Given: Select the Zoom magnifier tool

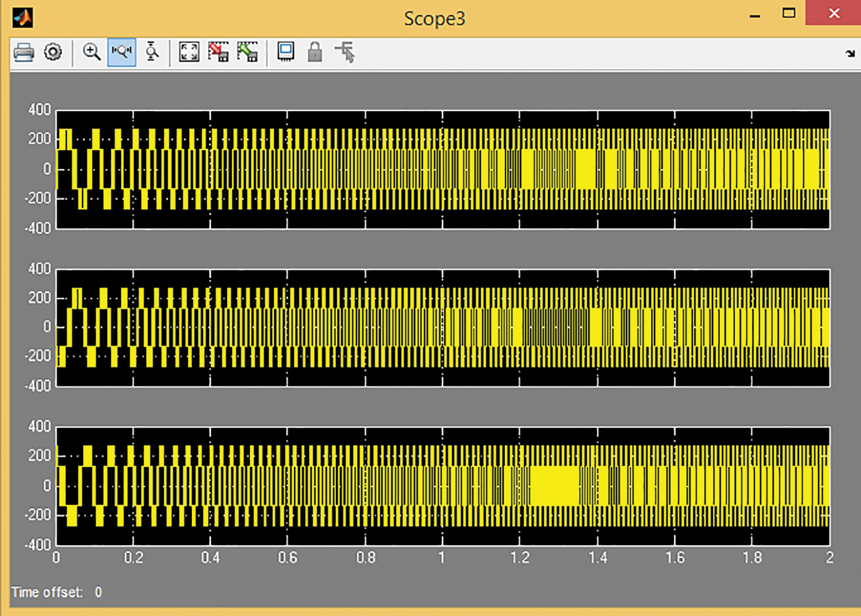Looking at the screenshot, I should [92, 52].
